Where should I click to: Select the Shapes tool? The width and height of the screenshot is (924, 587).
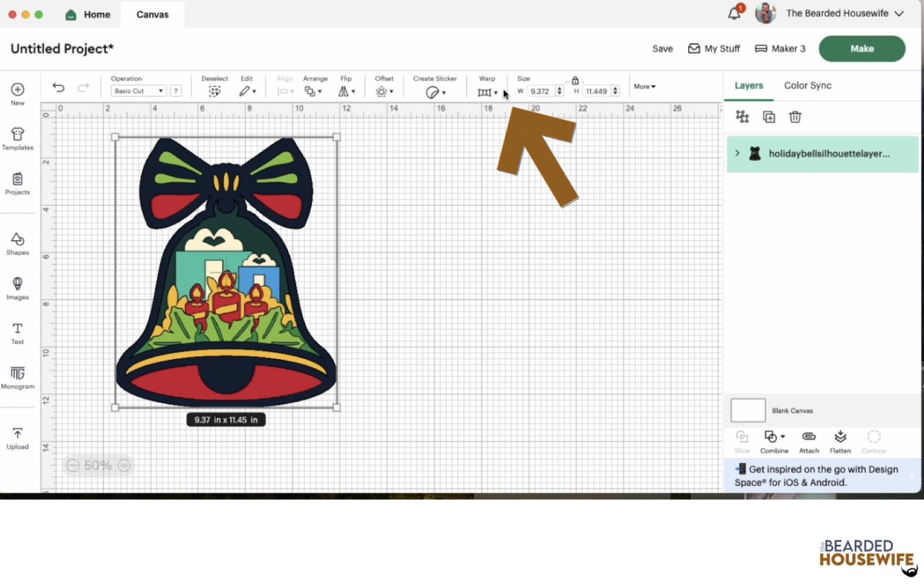[17, 243]
